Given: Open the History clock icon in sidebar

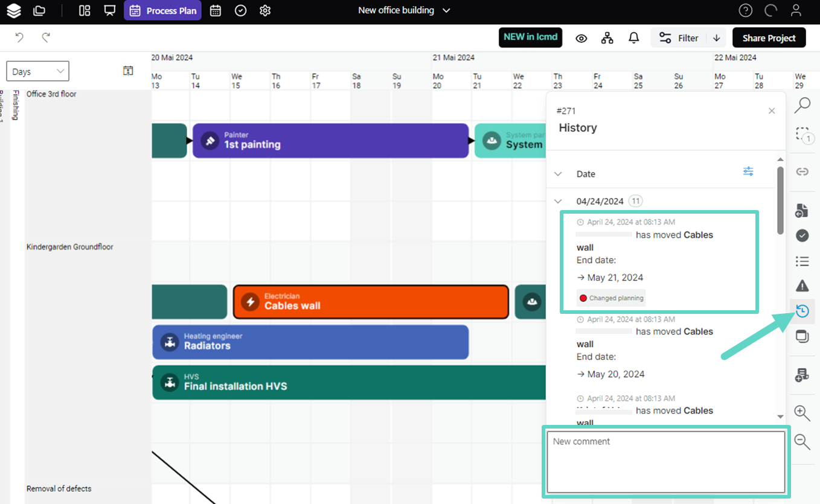Looking at the screenshot, I should pos(802,311).
